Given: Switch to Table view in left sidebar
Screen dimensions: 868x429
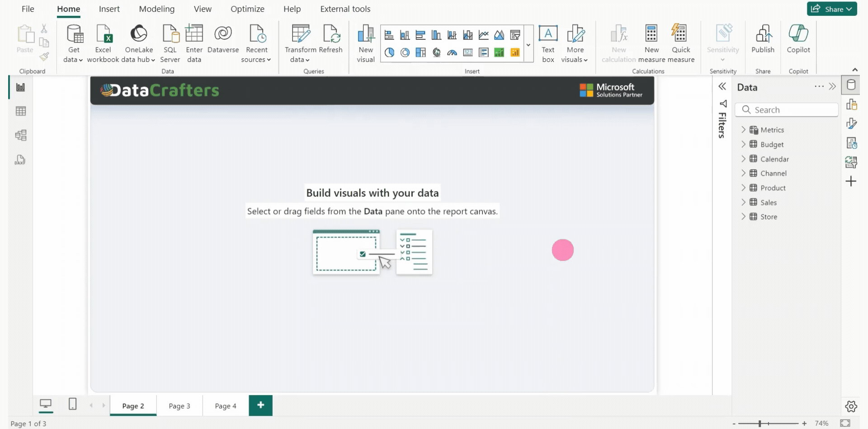Looking at the screenshot, I should coord(21,111).
